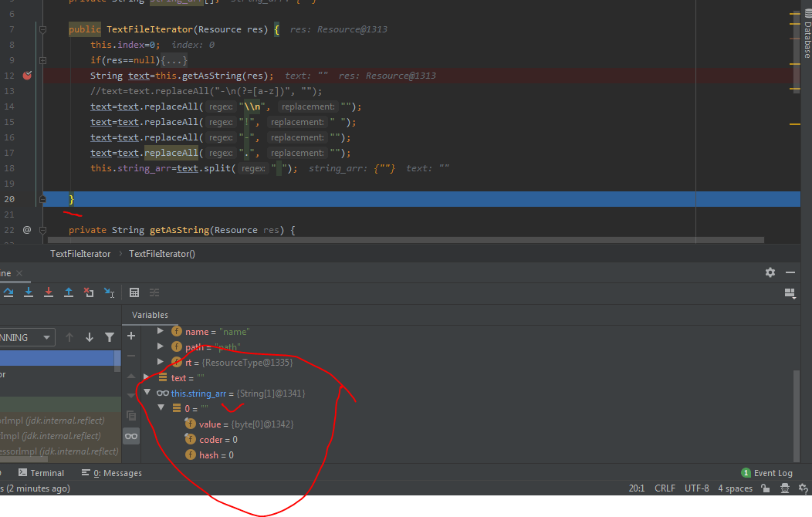Expand the name variable node
This screenshot has width=812, height=517.
[161, 331]
